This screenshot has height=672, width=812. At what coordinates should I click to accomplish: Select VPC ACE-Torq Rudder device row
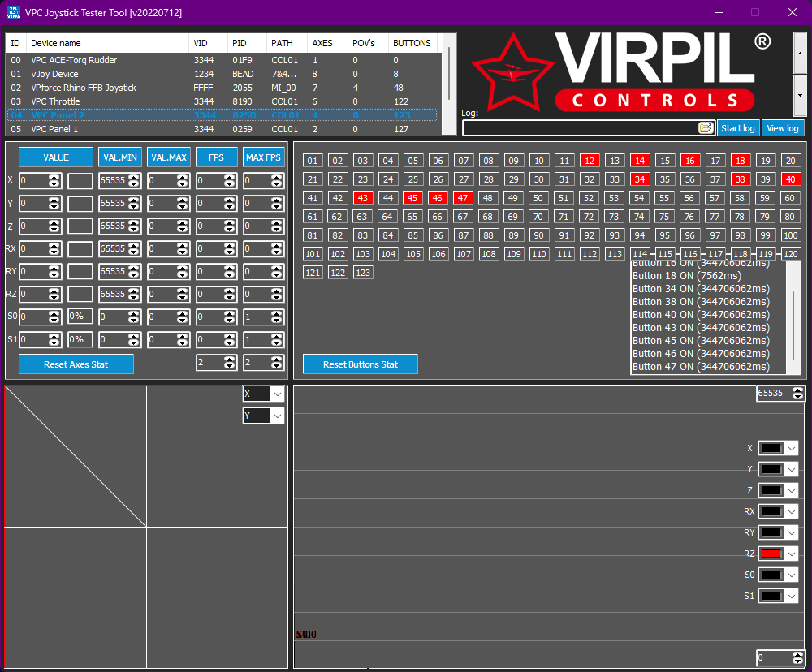point(222,60)
